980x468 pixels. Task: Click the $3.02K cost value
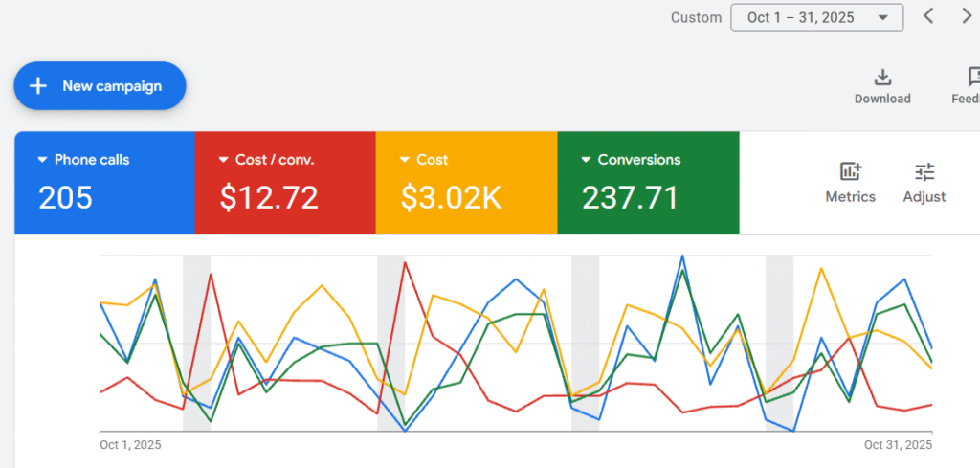(451, 197)
